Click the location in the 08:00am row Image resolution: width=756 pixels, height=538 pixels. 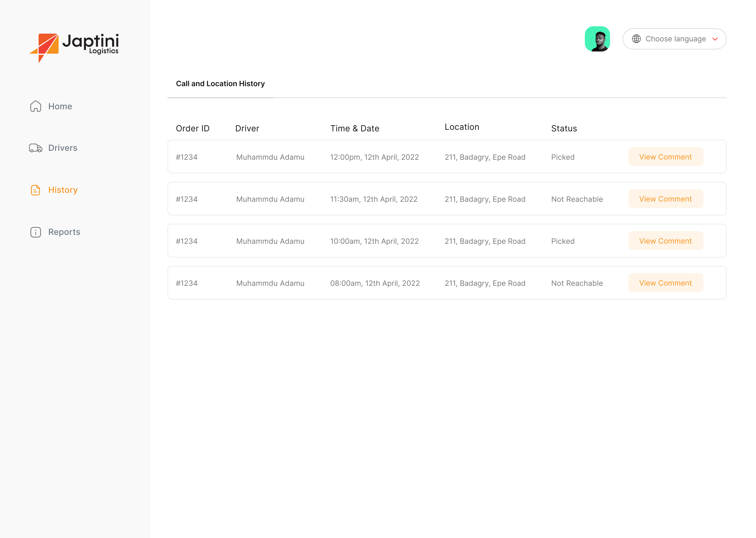click(485, 283)
